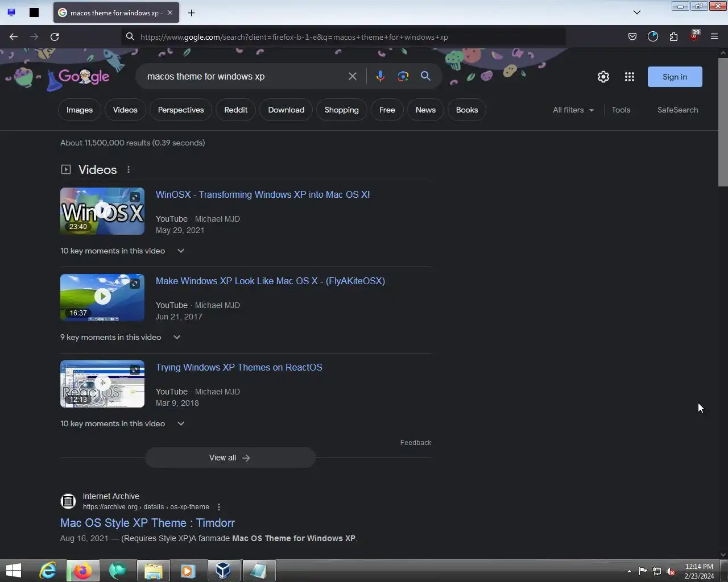This screenshot has height=582, width=728.
Task: Play the WinOSX video thumbnail
Action: click(102, 211)
